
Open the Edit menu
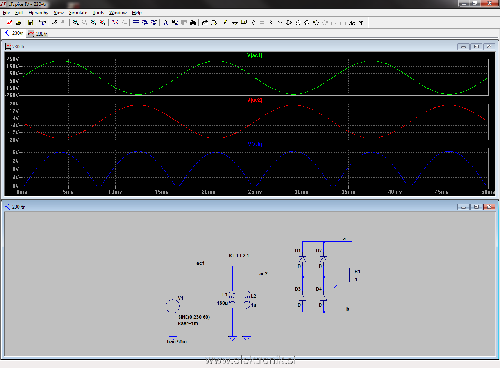[x=18, y=13]
